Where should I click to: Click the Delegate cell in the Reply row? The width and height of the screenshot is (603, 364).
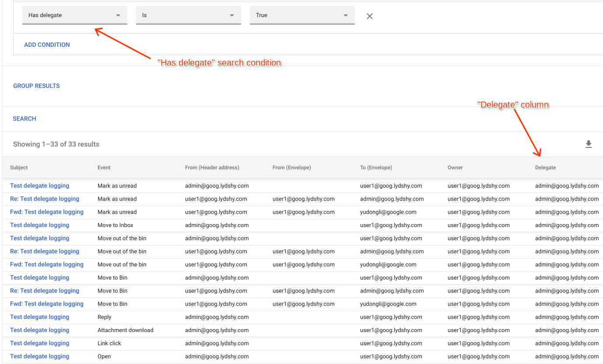point(567,317)
